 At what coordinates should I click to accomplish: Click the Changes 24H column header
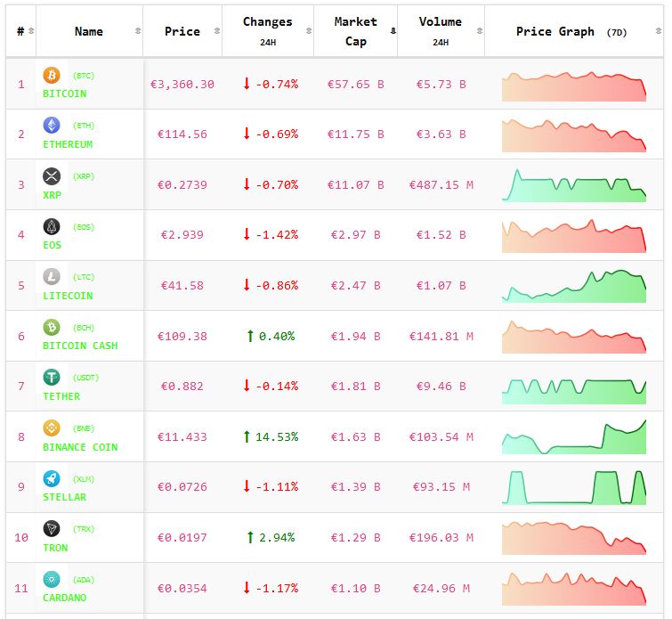click(267, 31)
